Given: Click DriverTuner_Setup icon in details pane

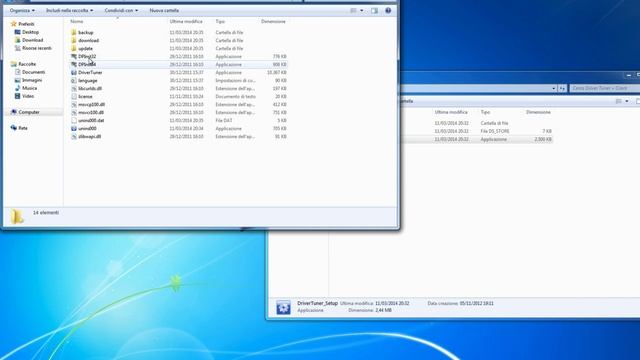Looking at the screenshot, I should coord(283,307).
